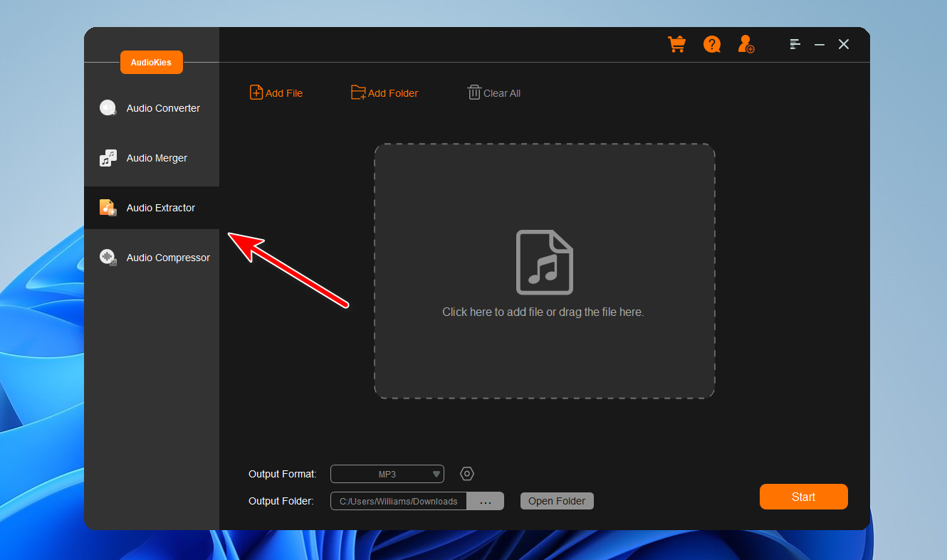Click the Audio Converter sidebar icon
Image resolution: width=947 pixels, height=560 pixels.
point(108,108)
